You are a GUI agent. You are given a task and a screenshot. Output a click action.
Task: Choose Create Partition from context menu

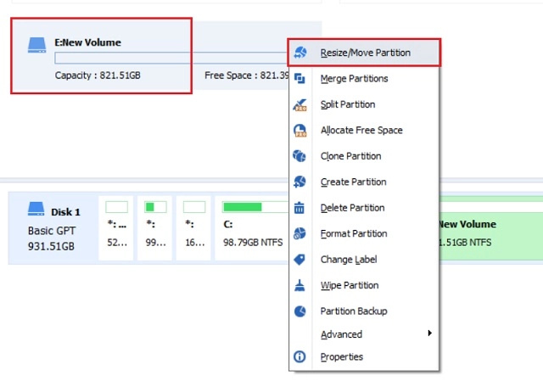coord(353,182)
